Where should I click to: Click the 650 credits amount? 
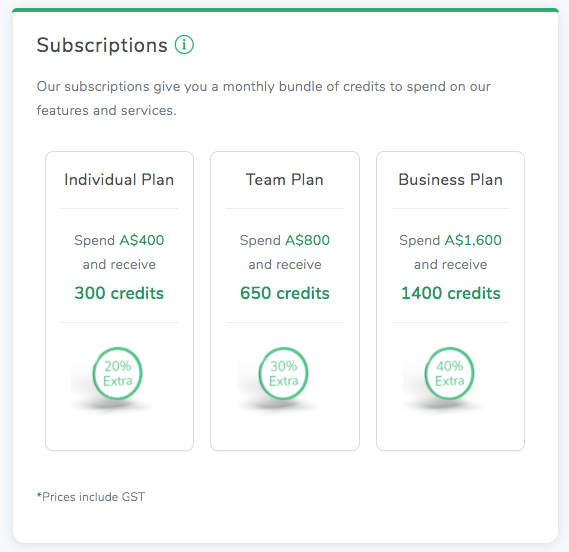click(284, 293)
